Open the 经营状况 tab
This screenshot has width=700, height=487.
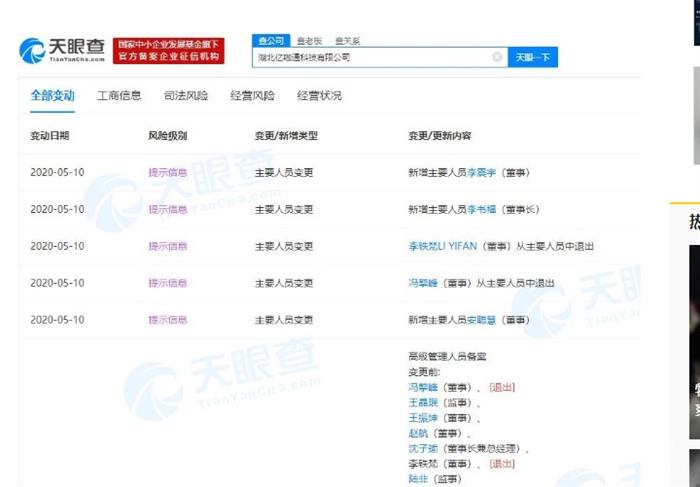tap(319, 96)
